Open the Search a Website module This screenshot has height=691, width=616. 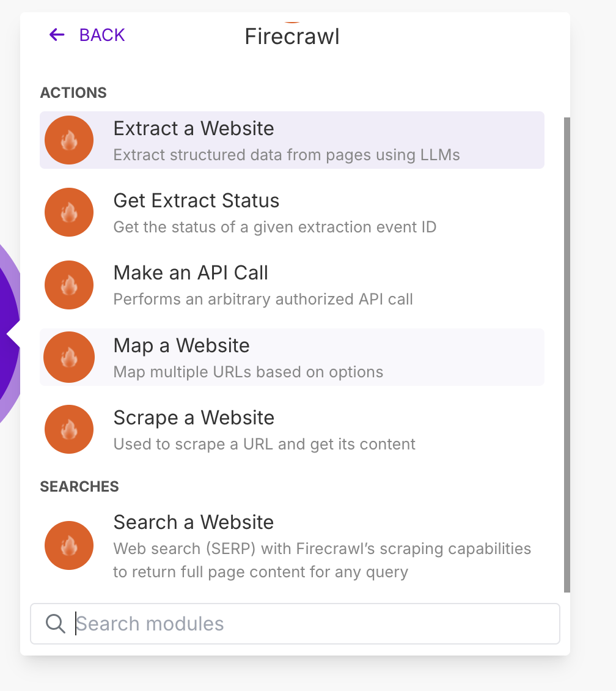click(194, 523)
